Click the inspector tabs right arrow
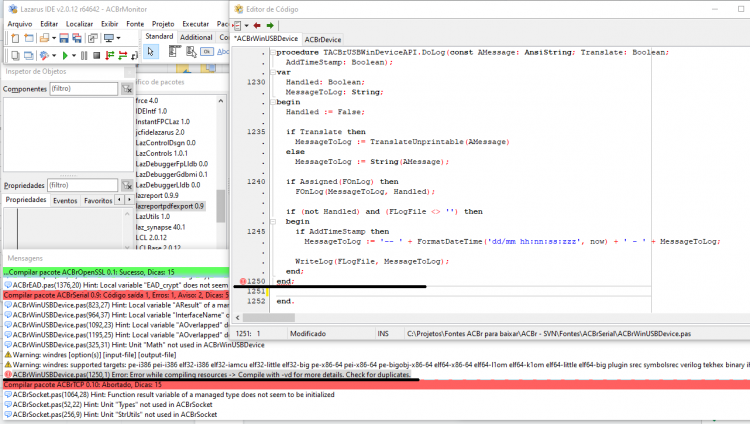Screen dimensions: 750x424 click(x=129, y=200)
